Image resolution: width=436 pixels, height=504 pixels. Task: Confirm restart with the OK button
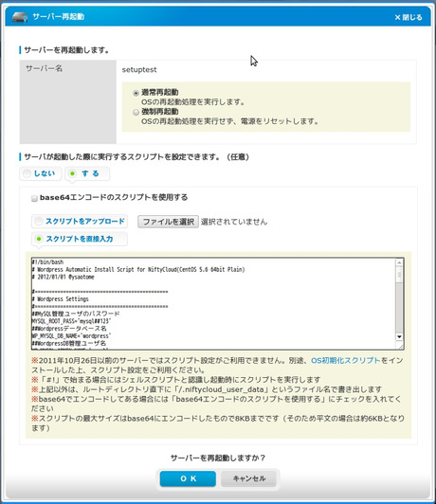coord(188,478)
